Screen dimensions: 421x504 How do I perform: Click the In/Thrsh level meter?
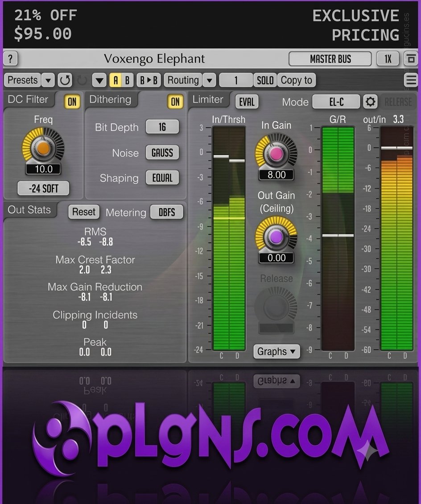point(229,238)
